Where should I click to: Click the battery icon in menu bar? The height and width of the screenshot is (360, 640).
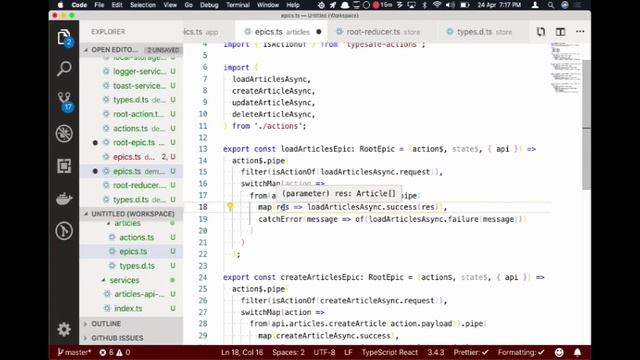pos(464,5)
